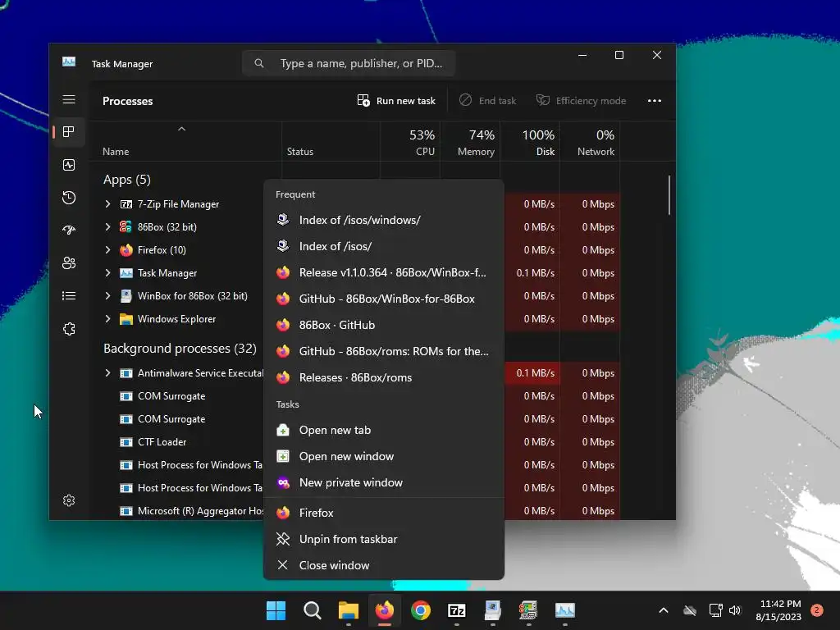Choose 'Open new tab' task

(x=384, y=430)
